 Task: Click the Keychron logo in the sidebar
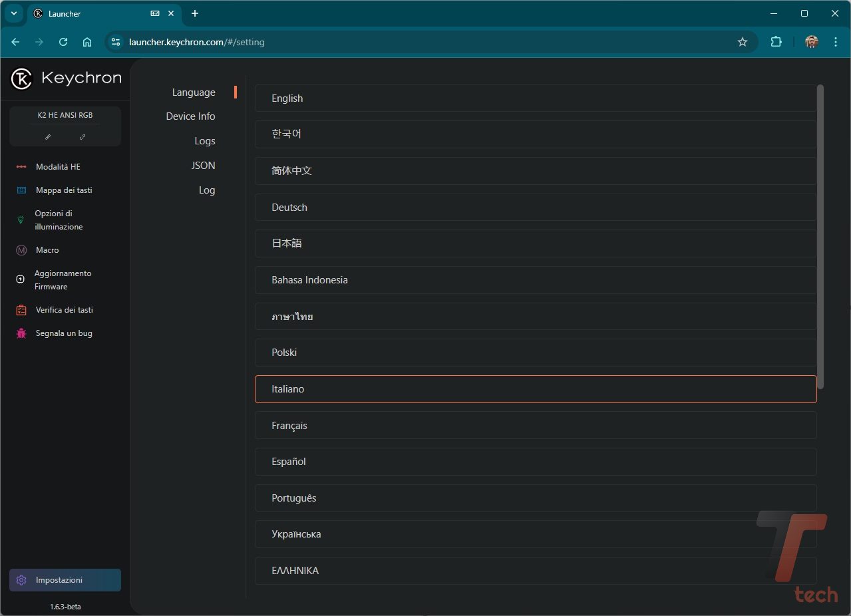66,78
